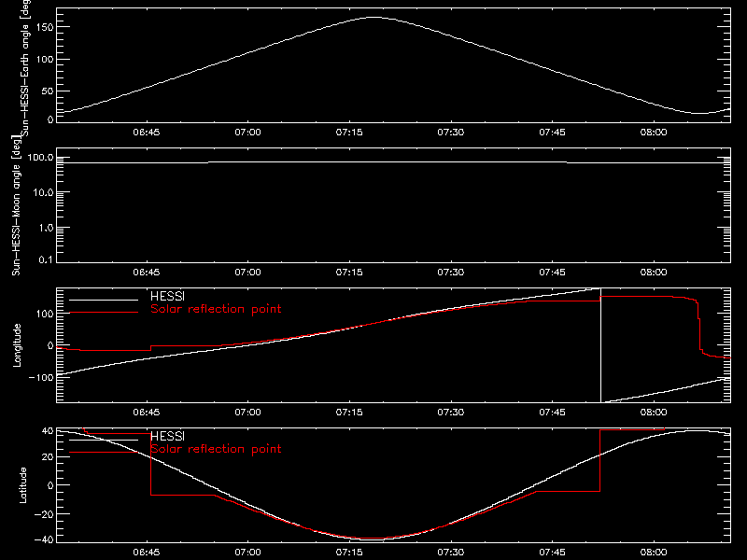Image resolution: width=747 pixels, height=560 pixels.
Task: Click the Latitude axis title
Action: point(22,485)
